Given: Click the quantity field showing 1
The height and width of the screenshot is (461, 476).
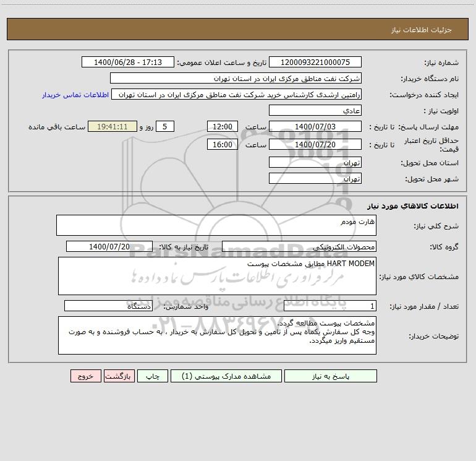Looking at the screenshot, I should click(330, 306).
